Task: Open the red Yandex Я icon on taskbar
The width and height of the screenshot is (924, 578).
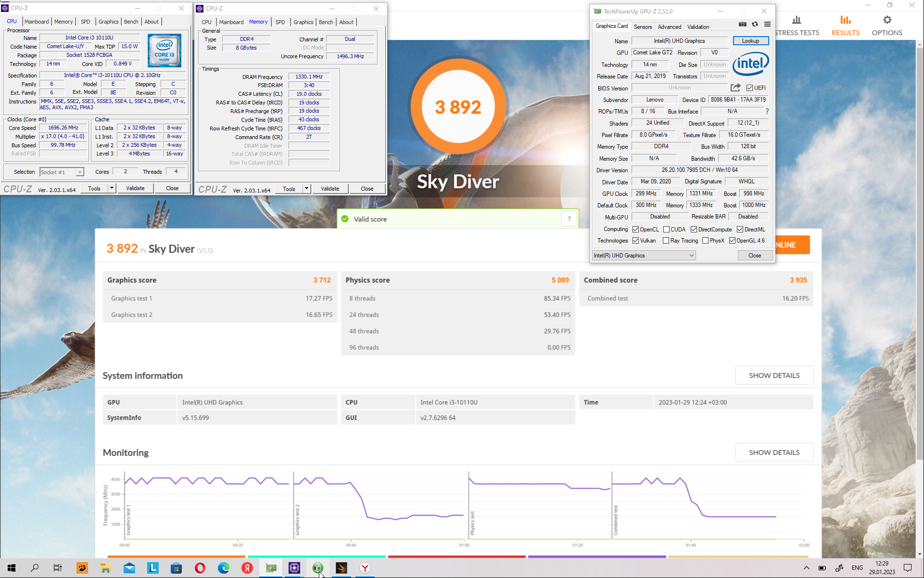Action: [247, 568]
